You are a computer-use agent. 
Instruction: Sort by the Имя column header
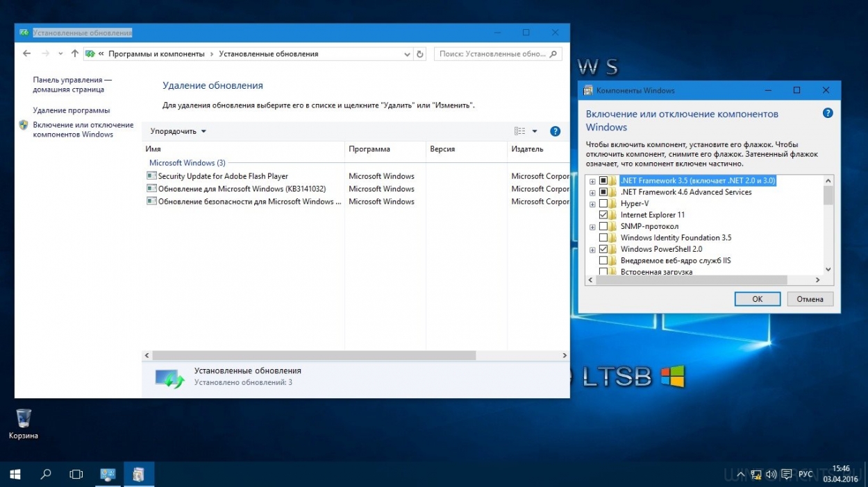243,149
